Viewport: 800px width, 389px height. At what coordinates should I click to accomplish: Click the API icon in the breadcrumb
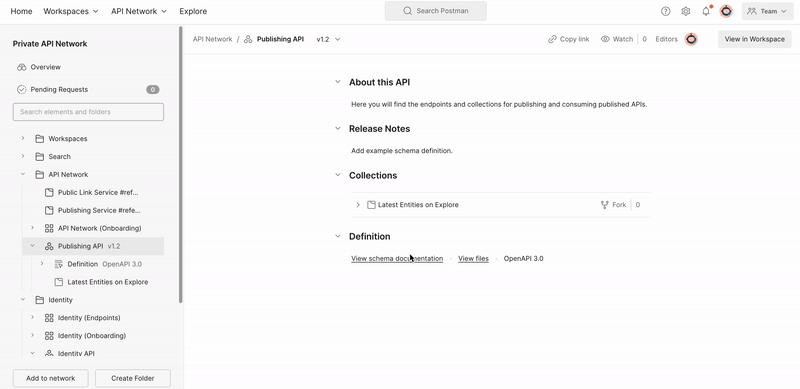pos(248,39)
